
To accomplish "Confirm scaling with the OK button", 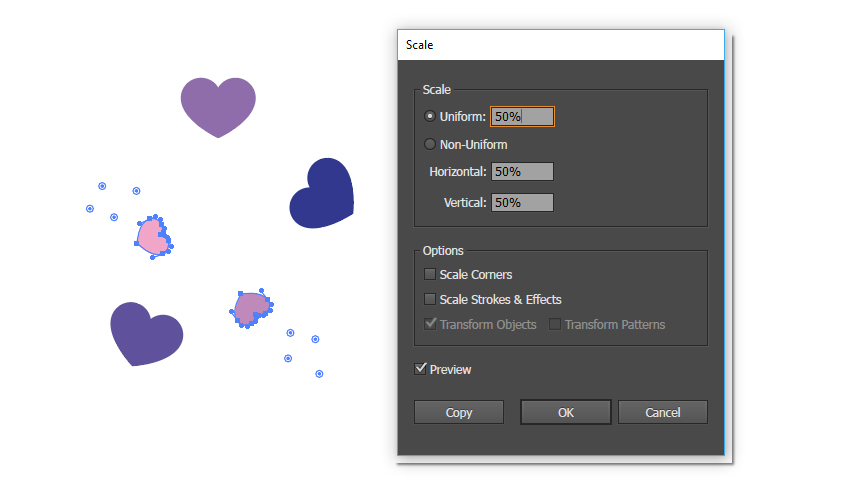I will (x=565, y=413).
